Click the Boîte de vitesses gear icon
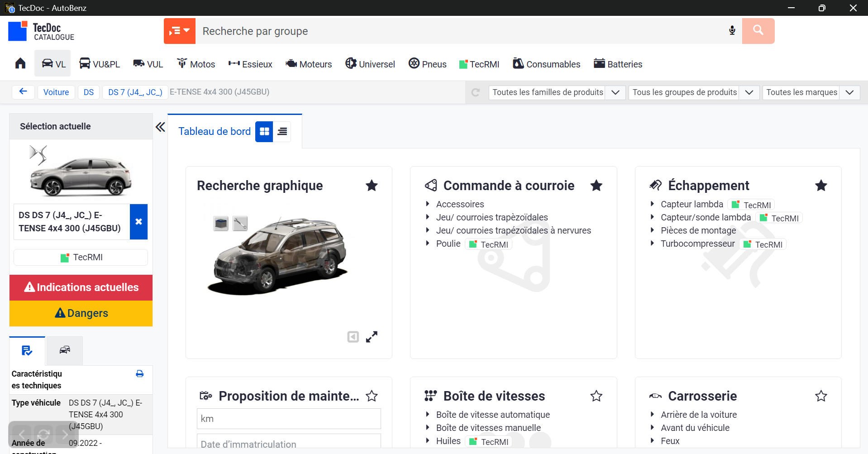Image resolution: width=868 pixels, height=454 pixels. coord(431,396)
